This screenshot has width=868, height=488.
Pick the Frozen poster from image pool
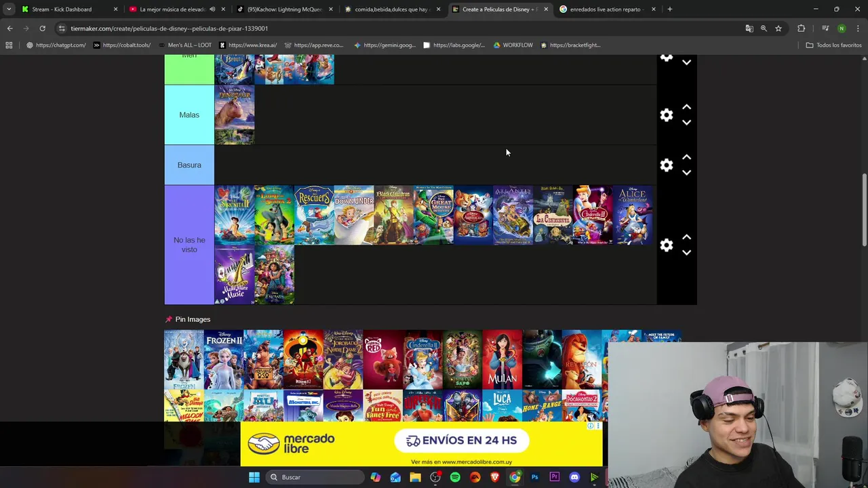(x=184, y=359)
